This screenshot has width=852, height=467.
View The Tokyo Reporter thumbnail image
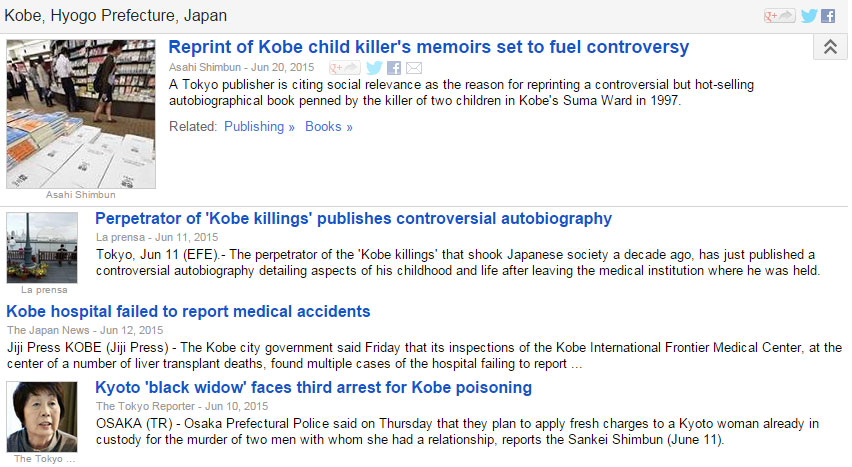[42, 417]
